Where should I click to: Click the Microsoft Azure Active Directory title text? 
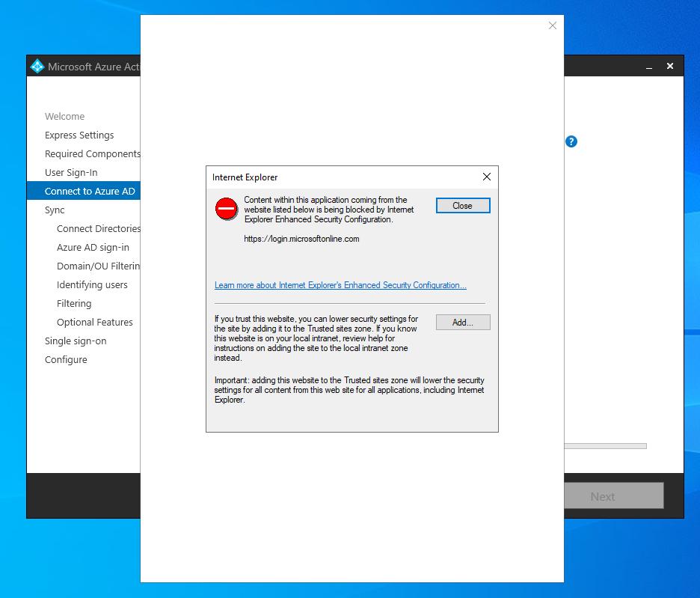pos(93,67)
